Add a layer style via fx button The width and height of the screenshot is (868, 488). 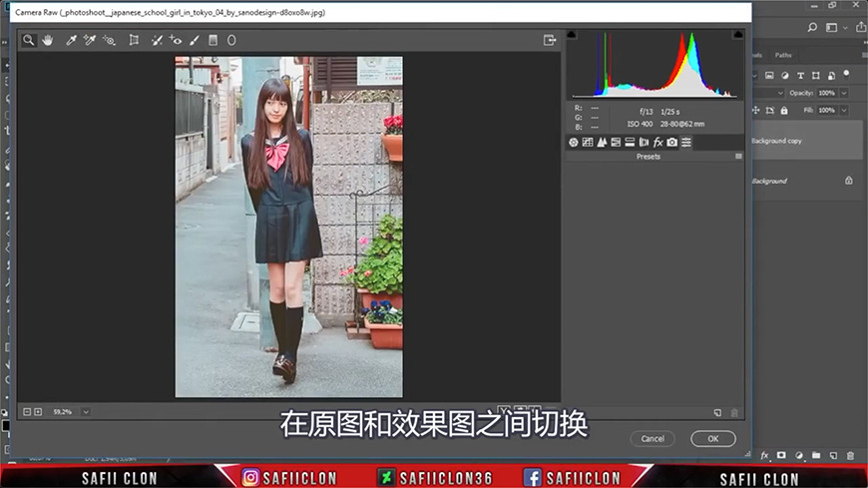[x=765, y=455]
